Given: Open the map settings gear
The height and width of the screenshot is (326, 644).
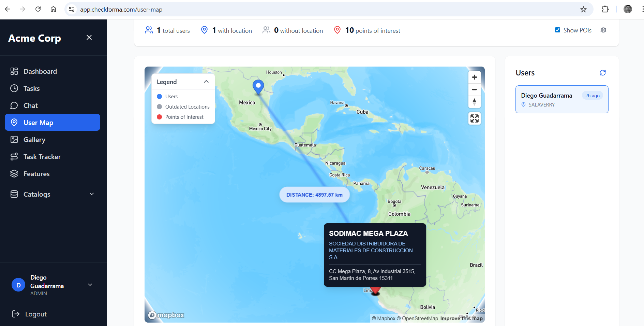Looking at the screenshot, I should pos(603,30).
